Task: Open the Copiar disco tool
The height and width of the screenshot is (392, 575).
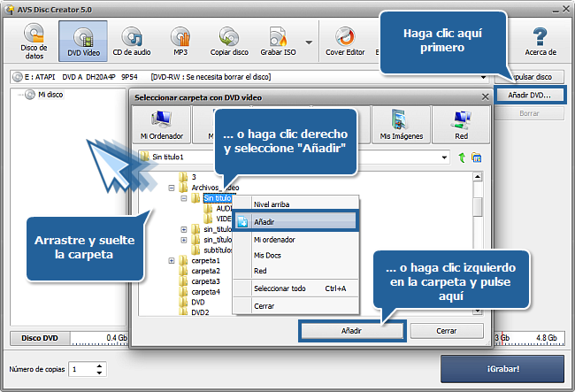Action: [x=229, y=41]
